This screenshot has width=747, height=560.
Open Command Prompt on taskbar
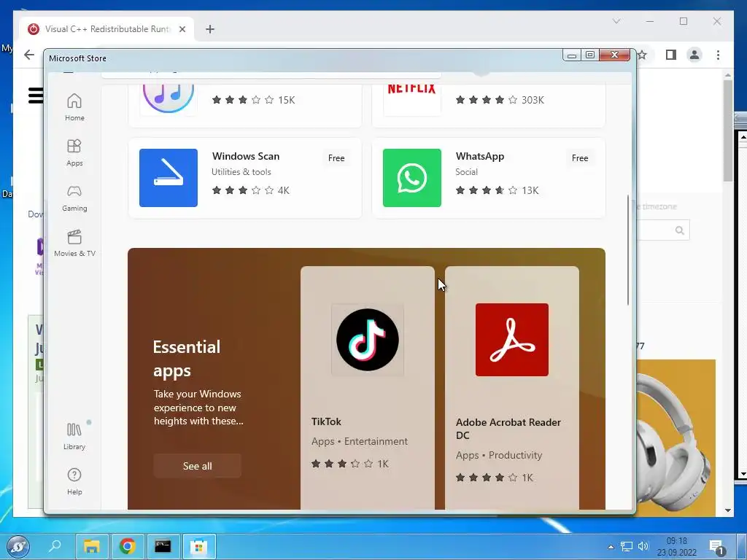[163, 546]
